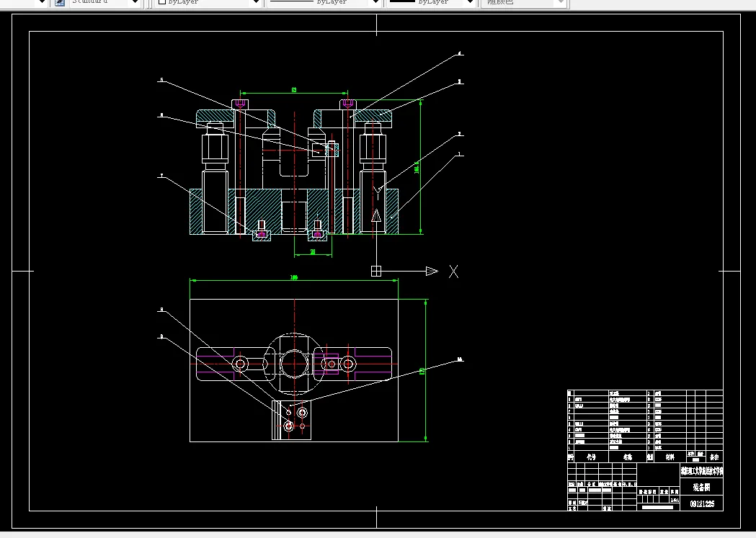Click balloon number 5 leader label

point(161,80)
